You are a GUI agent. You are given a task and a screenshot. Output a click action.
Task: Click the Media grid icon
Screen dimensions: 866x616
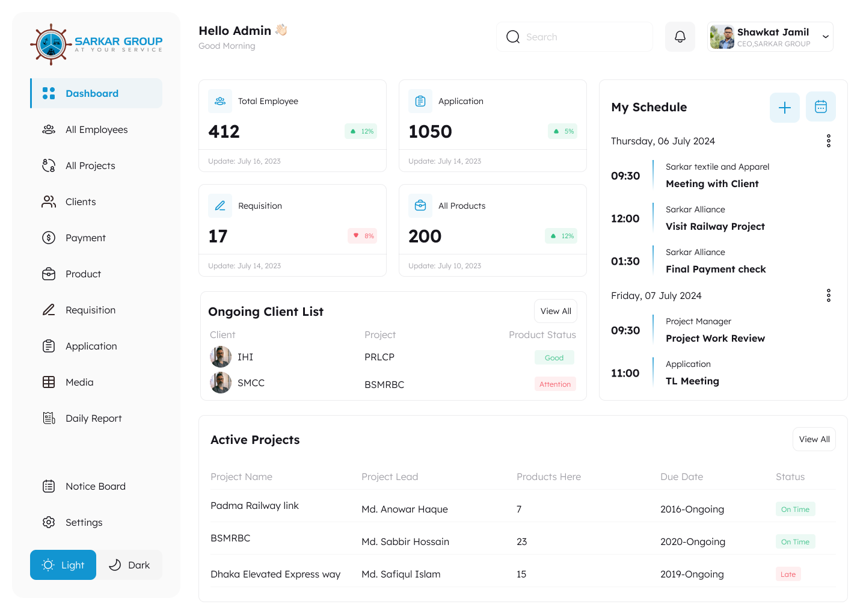coord(49,382)
